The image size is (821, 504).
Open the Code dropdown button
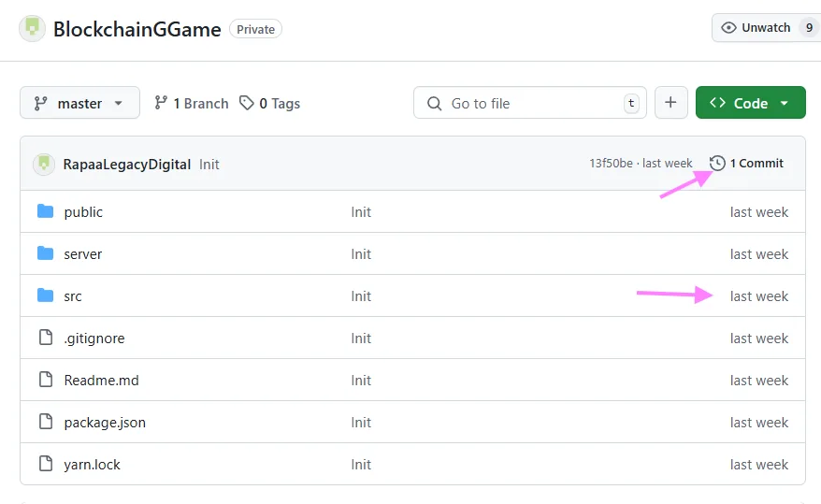[750, 103]
